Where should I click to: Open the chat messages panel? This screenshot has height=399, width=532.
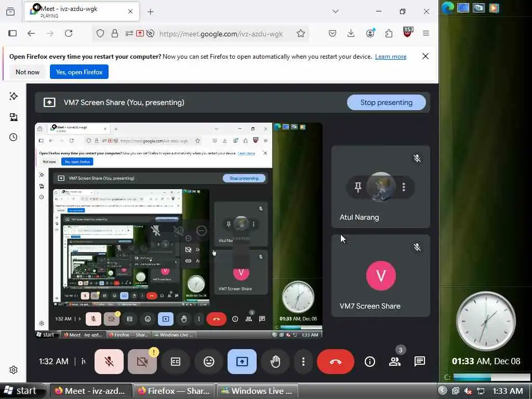[420, 362]
